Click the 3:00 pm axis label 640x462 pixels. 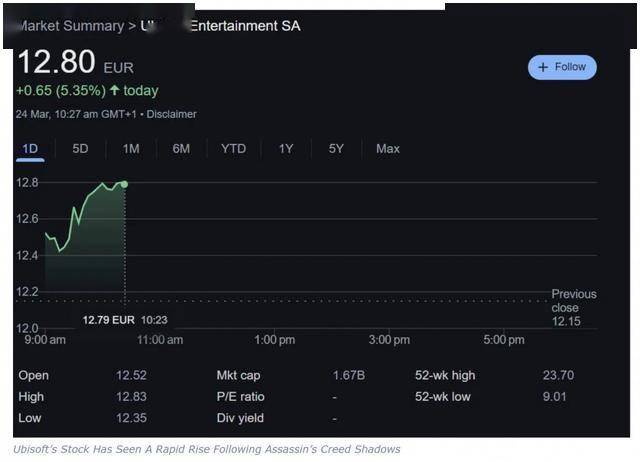pos(389,340)
